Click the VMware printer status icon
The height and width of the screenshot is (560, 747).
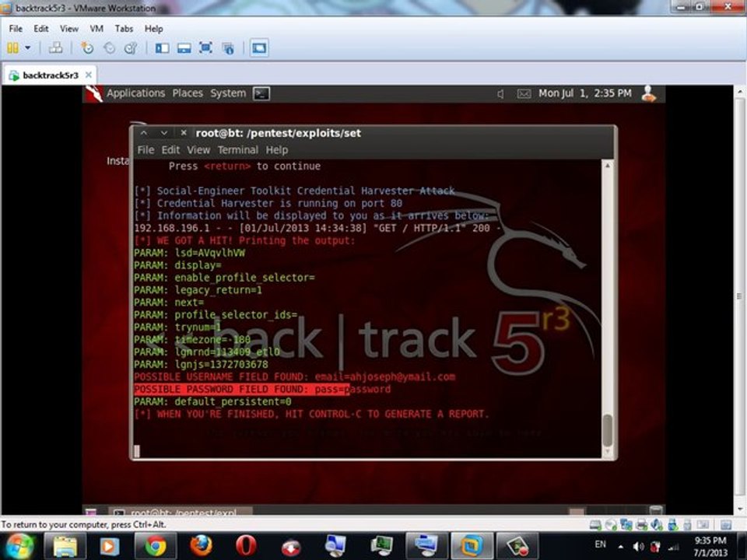[642, 525]
